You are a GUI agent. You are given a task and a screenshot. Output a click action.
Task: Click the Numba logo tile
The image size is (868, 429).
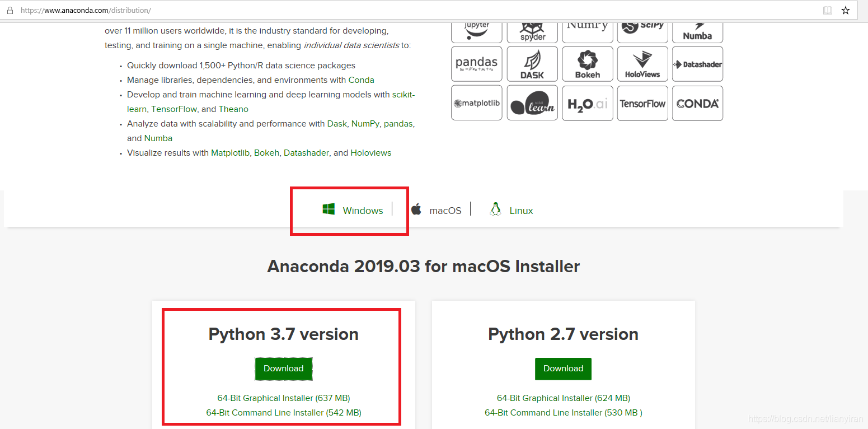point(697,33)
